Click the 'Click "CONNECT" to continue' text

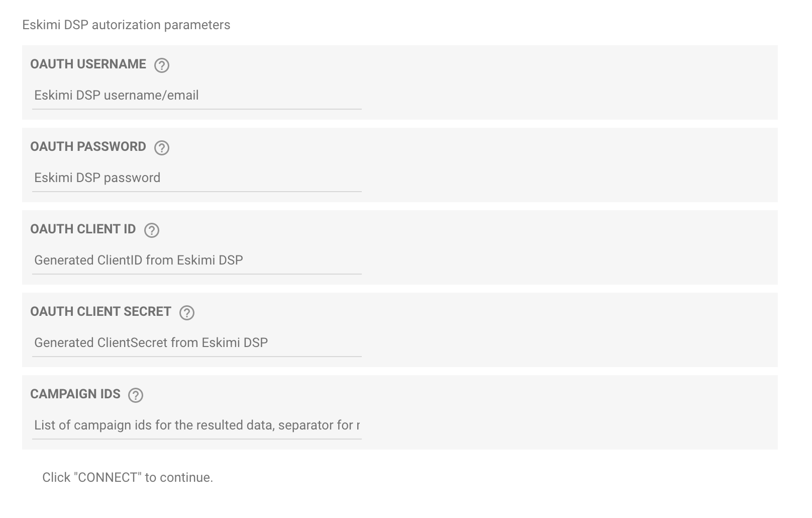pos(128,477)
